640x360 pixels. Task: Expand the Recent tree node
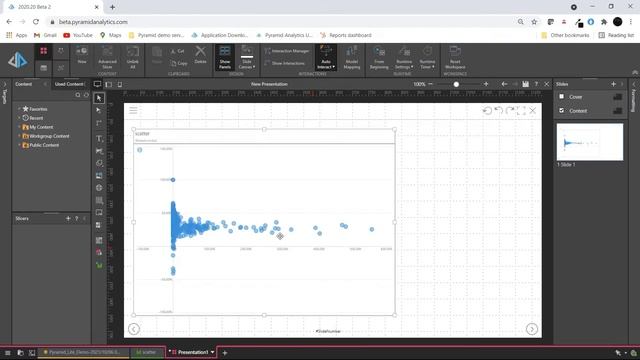pyautogui.click(x=19, y=118)
